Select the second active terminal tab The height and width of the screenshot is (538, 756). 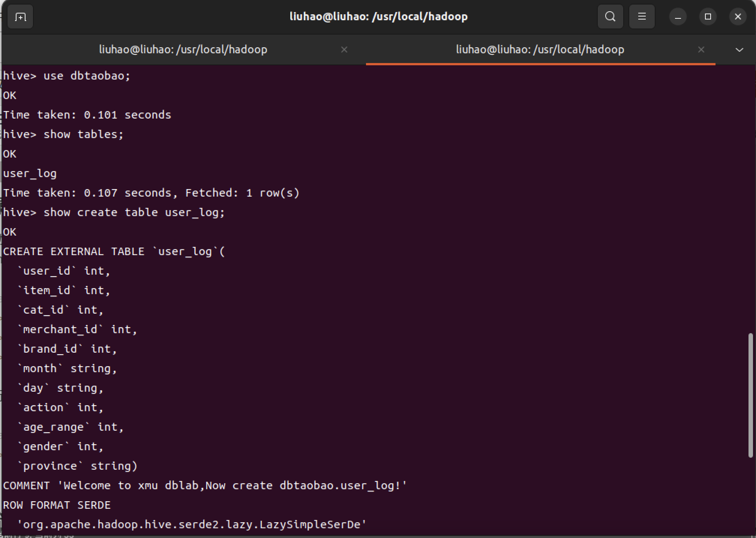pos(540,50)
